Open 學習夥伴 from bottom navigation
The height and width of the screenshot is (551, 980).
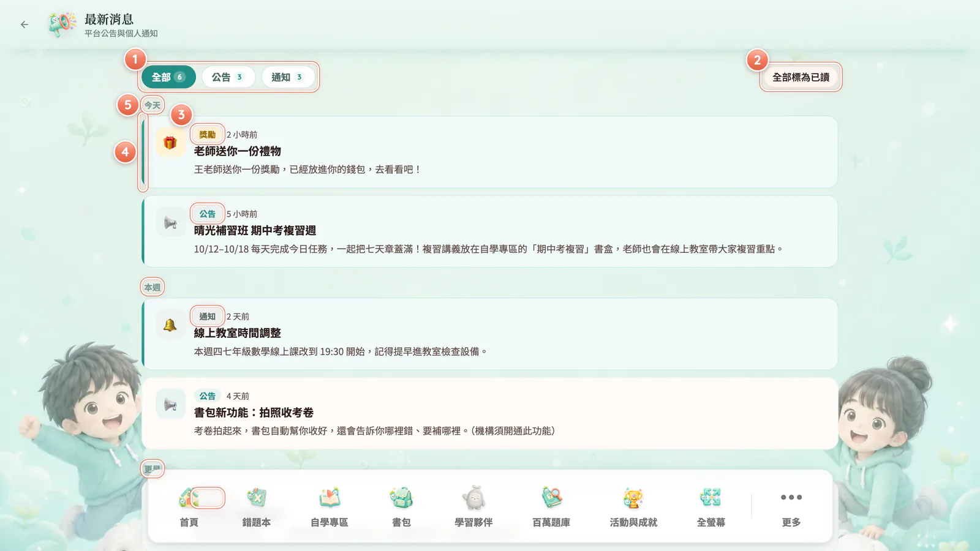point(473,507)
